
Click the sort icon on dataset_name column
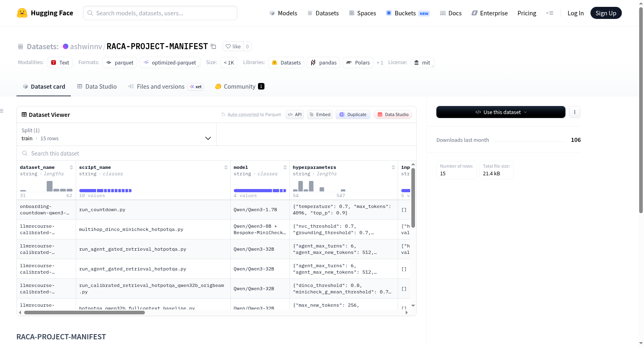click(x=71, y=167)
